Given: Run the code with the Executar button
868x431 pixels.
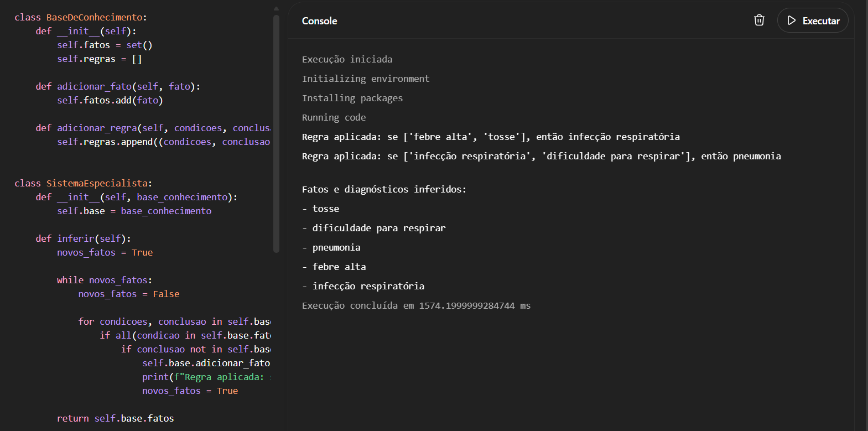Looking at the screenshot, I should pos(813,20).
